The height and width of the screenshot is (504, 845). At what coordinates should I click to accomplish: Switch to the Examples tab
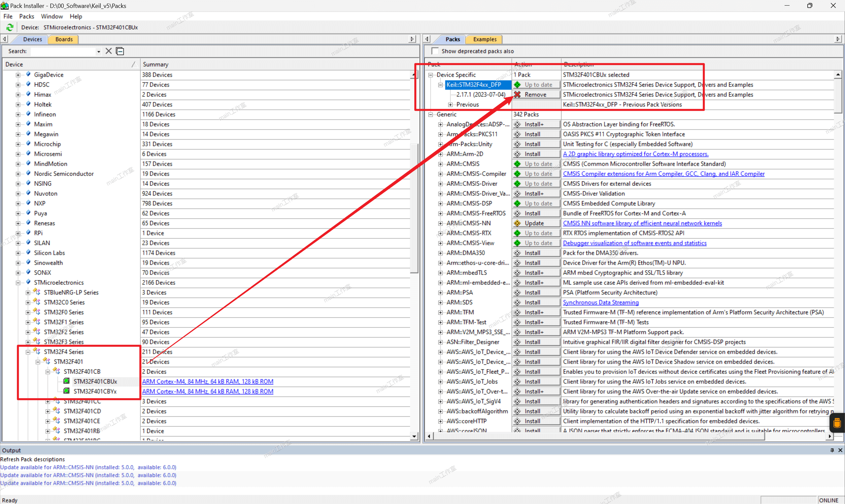point(485,39)
